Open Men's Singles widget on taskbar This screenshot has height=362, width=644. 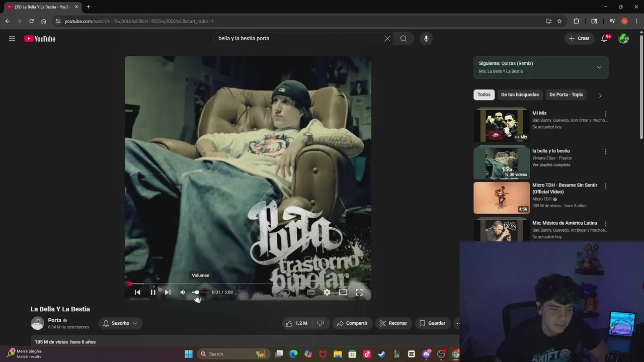25,354
